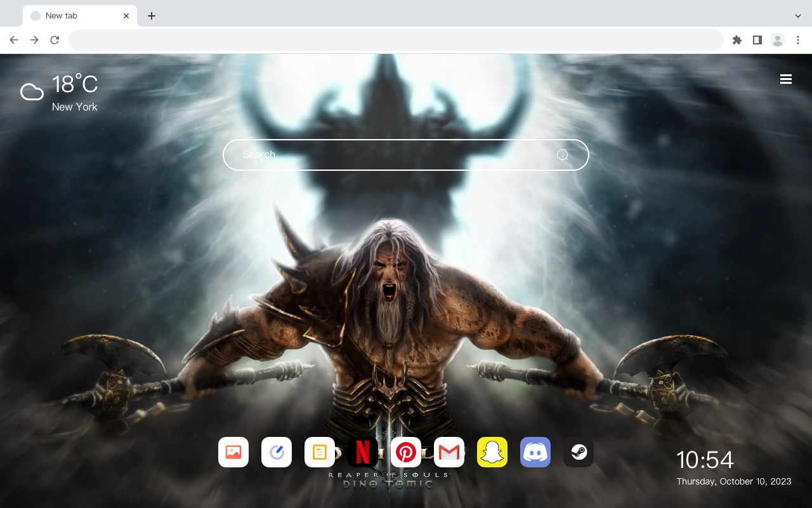This screenshot has width=812, height=508.
Task: Click the search magnifier icon
Action: [x=563, y=155]
